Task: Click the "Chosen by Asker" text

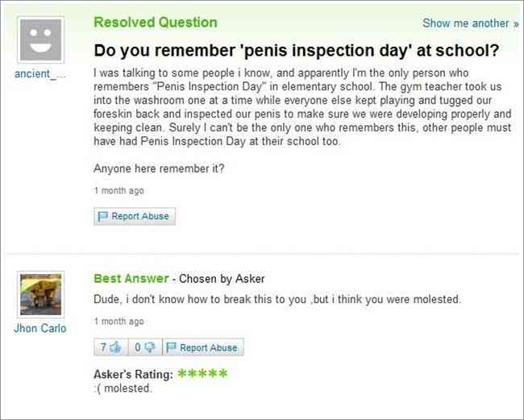Action: pyautogui.click(x=222, y=279)
